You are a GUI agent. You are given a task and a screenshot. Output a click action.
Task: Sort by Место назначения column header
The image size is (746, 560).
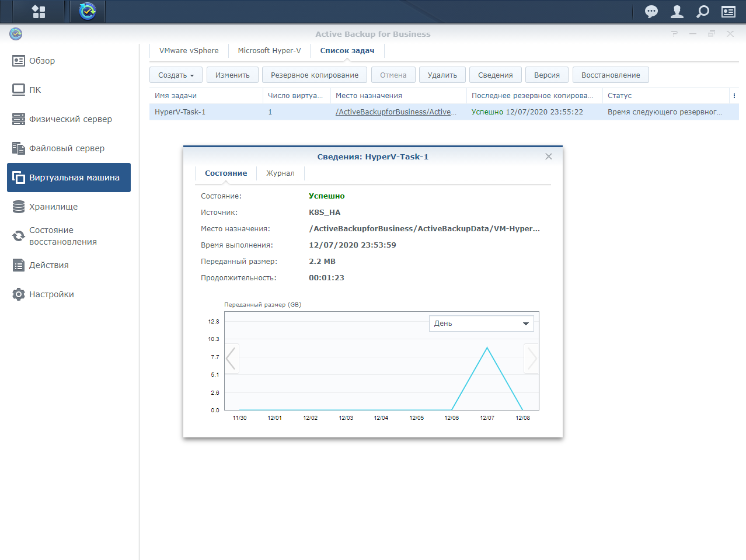(399, 96)
